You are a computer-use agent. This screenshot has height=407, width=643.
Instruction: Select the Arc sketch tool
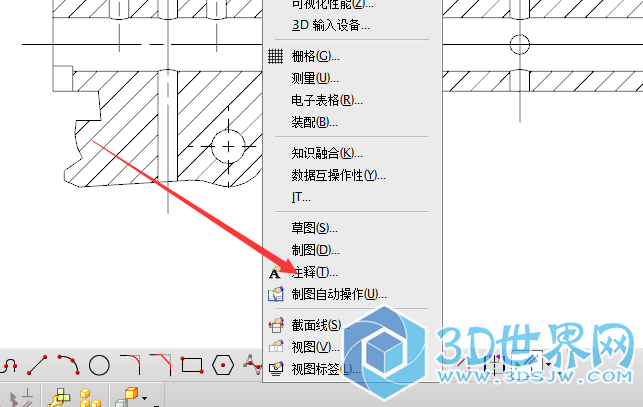click(68, 364)
